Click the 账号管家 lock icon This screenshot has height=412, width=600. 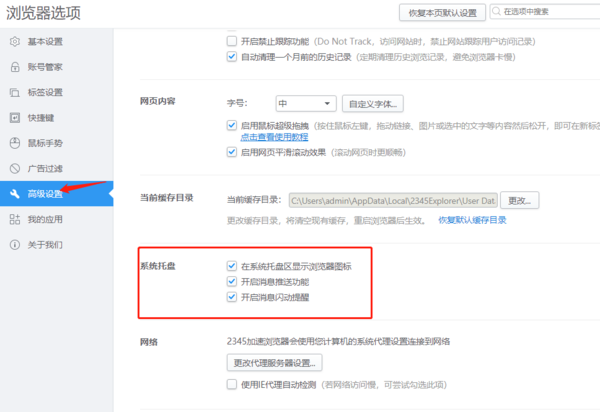15,67
